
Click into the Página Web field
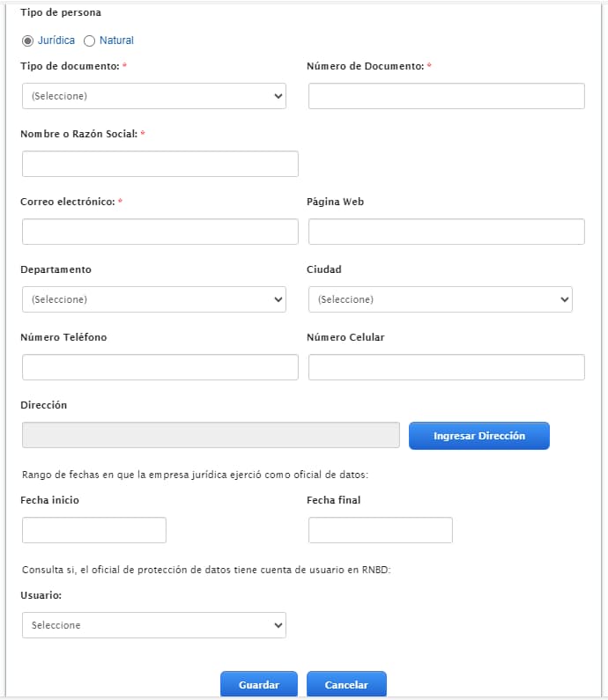pos(446,232)
